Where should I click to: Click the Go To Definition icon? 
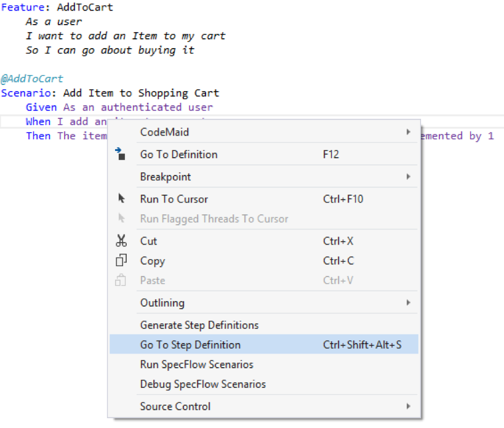click(x=121, y=155)
